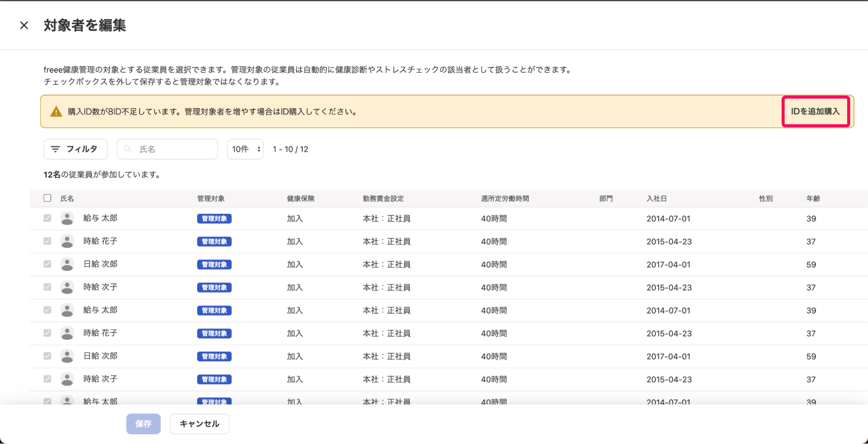Click the pagination text 1 - 10 / 12

click(x=290, y=149)
